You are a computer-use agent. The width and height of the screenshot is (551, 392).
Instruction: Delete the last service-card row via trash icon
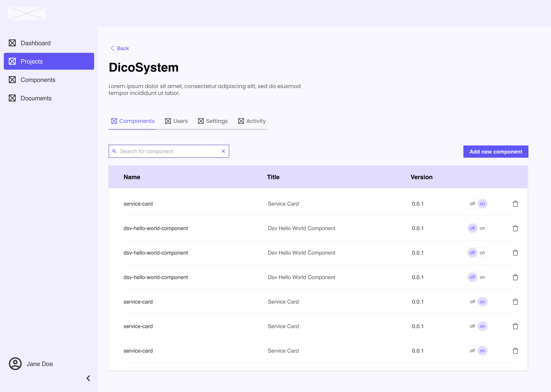pyautogui.click(x=515, y=351)
